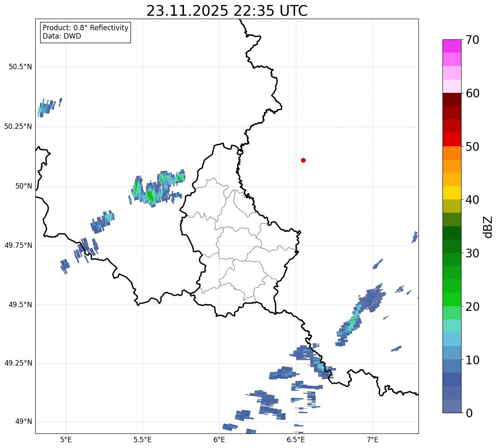The height and width of the screenshot is (448, 498).
Task: Click the 40 tick on the colorbar
Action: click(472, 200)
